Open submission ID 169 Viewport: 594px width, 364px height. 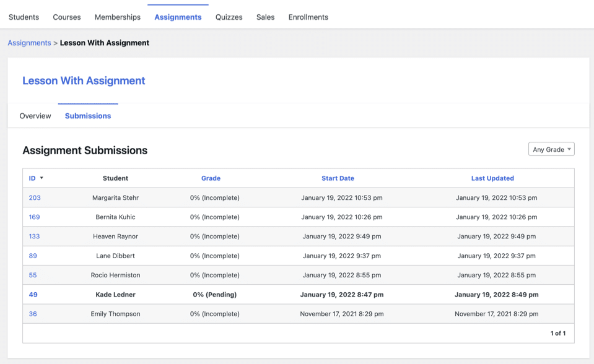35,217
